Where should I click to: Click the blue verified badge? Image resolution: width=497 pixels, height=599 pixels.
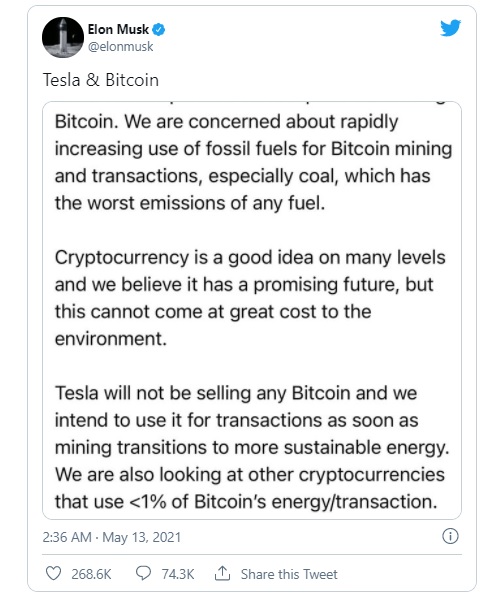click(x=159, y=29)
